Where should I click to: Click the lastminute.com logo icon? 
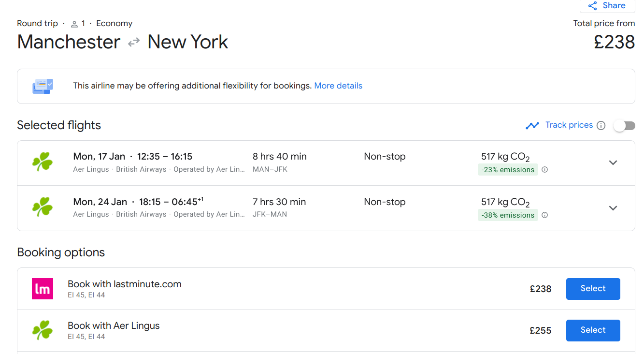point(43,289)
